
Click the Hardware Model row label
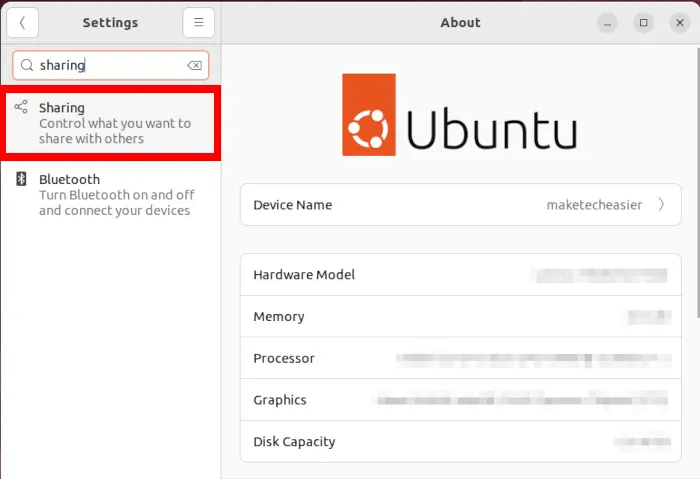[304, 275]
